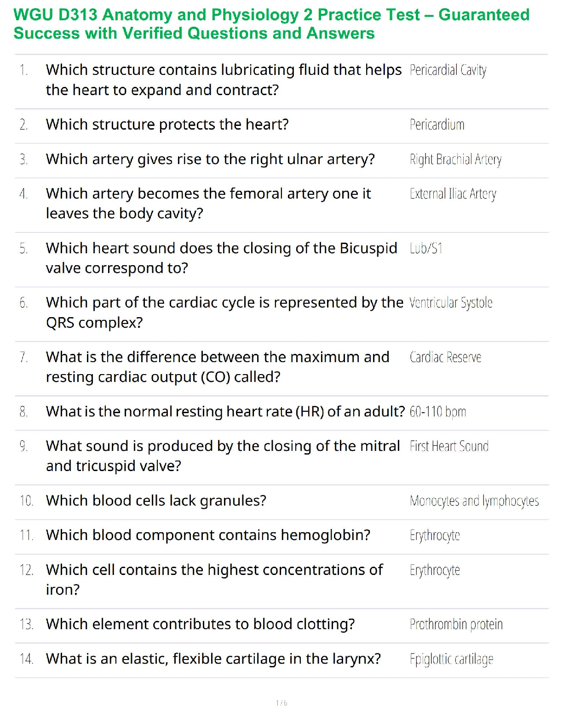Select the question about hemoglobin blood component
The width and height of the screenshot is (563, 728).
click(208, 535)
